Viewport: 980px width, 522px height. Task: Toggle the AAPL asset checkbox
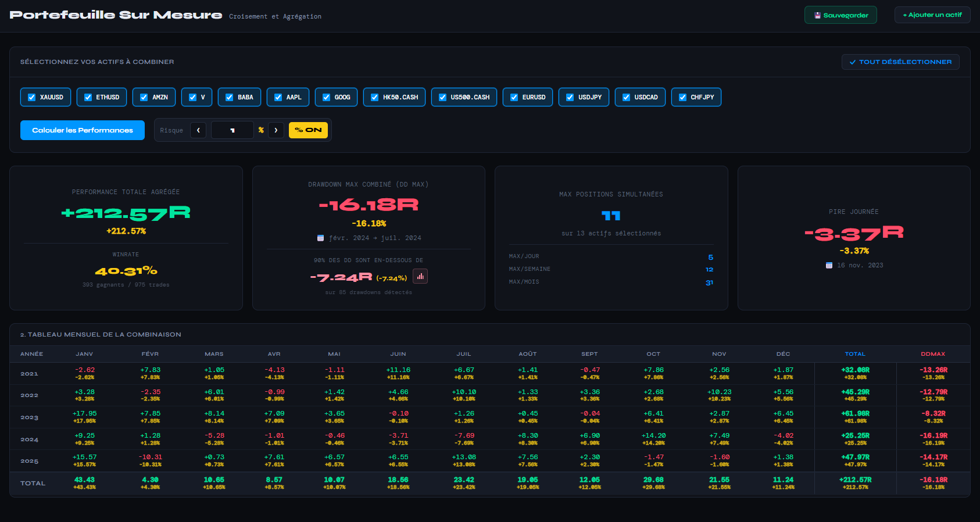pos(278,97)
